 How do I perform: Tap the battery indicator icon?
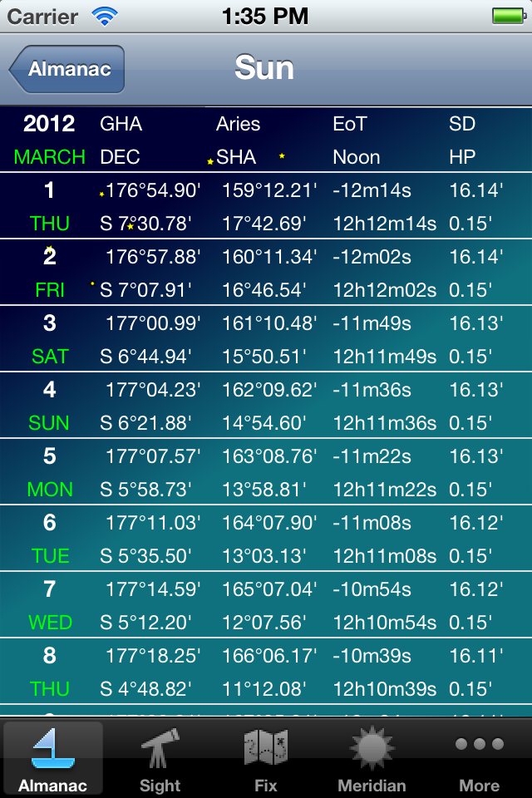tap(507, 16)
